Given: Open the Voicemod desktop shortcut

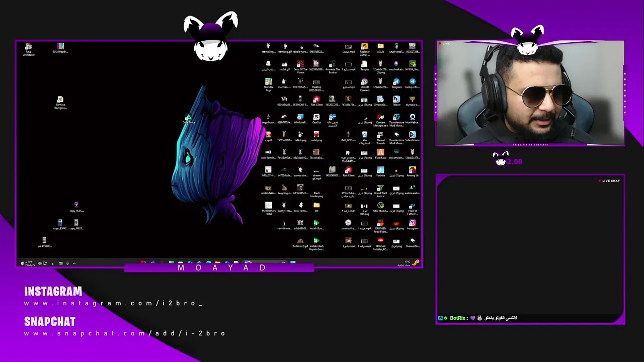Looking at the screenshot, I should 396,154.
